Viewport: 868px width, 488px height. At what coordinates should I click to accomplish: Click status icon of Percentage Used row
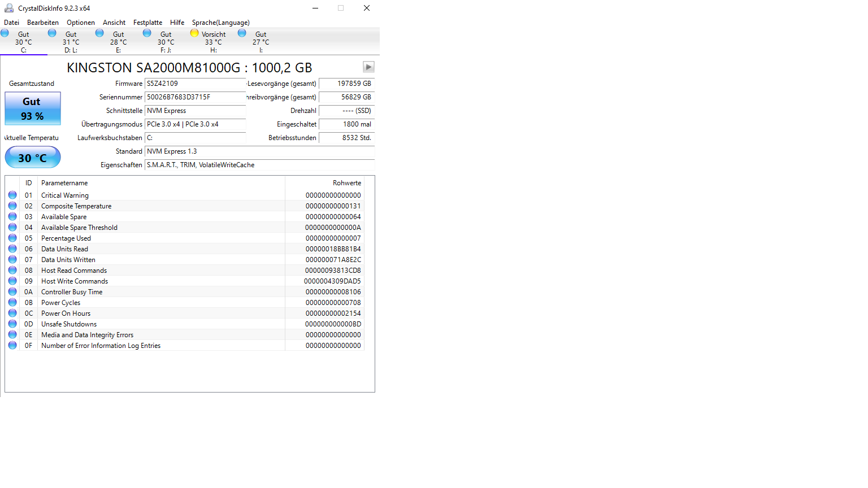tap(12, 238)
